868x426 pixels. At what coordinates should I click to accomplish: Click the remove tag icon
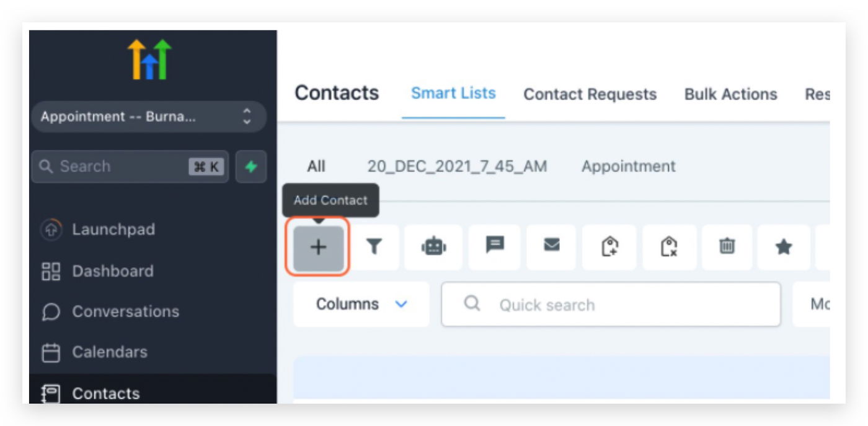click(x=669, y=247)
